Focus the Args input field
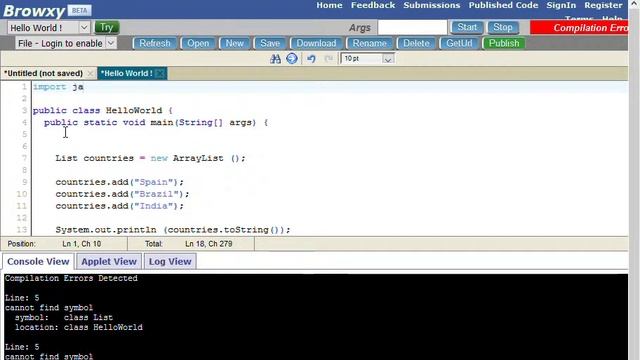640x360 pixels. (x=412, y=28)
